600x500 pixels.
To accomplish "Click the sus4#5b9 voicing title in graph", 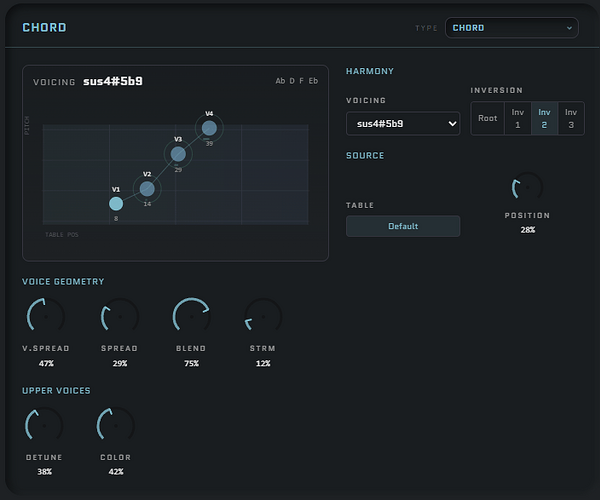I will coord(113,81).
